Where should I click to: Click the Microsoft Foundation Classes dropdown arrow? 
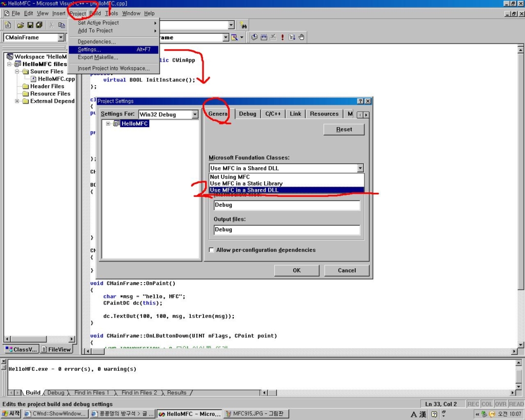tap(360, 168)
